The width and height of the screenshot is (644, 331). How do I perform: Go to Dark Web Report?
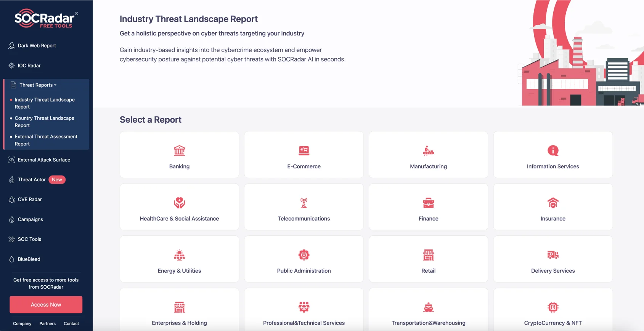click(37, 46)
